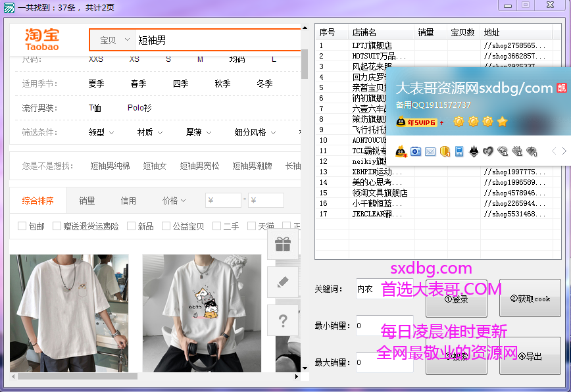The image size is (571, 392).
Task: Click the blue camera icon in QQ card
Action: point(416,151)
